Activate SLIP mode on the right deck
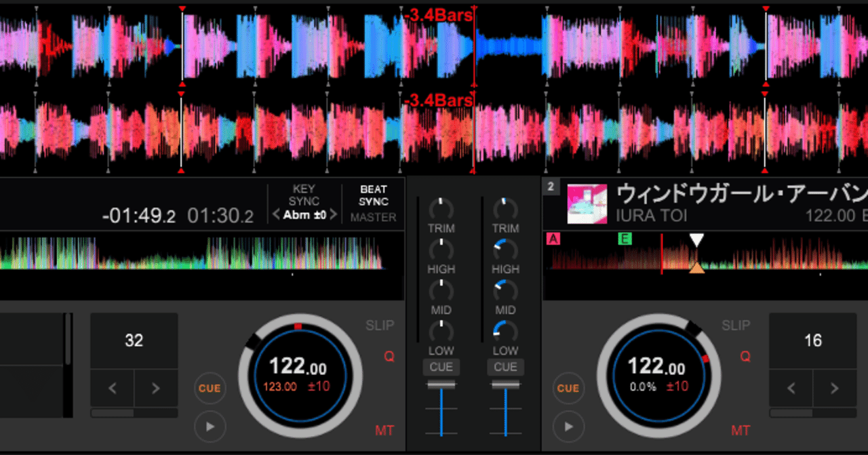This screenshot has height=455, width=868. click(x=736, y=325)
